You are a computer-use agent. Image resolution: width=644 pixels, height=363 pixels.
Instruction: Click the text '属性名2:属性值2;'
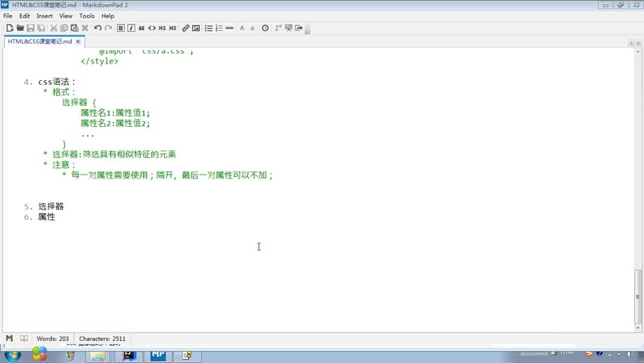pos(116,123)
